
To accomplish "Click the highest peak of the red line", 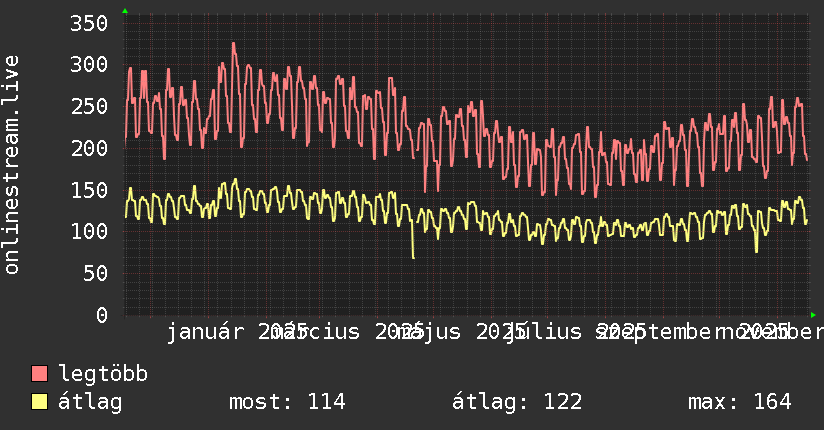I will pos(233,43).
